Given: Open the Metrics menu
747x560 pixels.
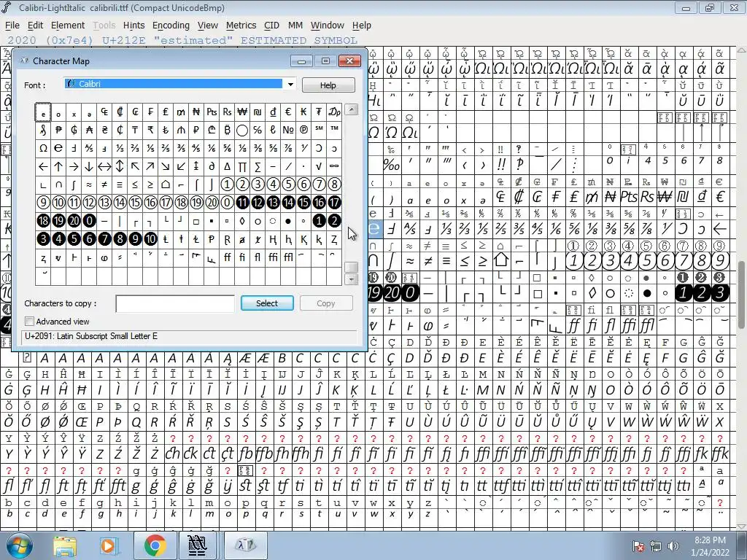Looking at the screenshot, I should click(x=241, y=26).
